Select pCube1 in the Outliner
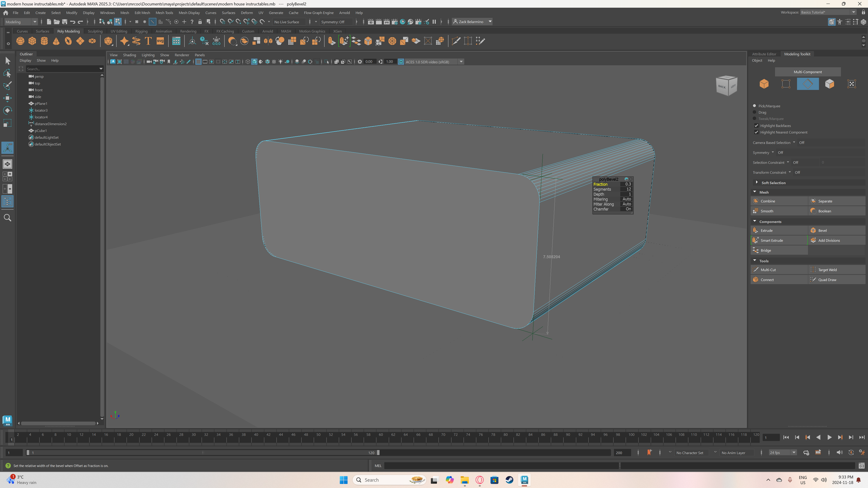868x488 pixels. coord(41,130)
